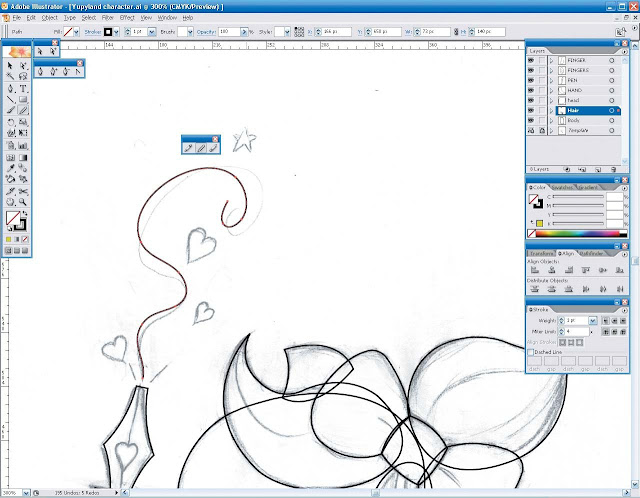Select the Column Graph tool
640x498 pixels.
coord(23,145)
